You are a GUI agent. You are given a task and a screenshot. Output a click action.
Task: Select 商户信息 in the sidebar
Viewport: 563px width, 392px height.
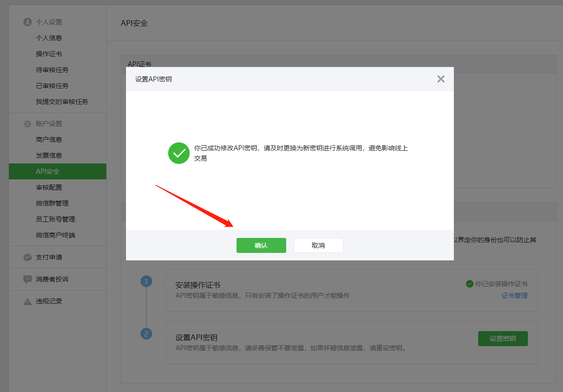pyautogui.click(x=49, y=140)
